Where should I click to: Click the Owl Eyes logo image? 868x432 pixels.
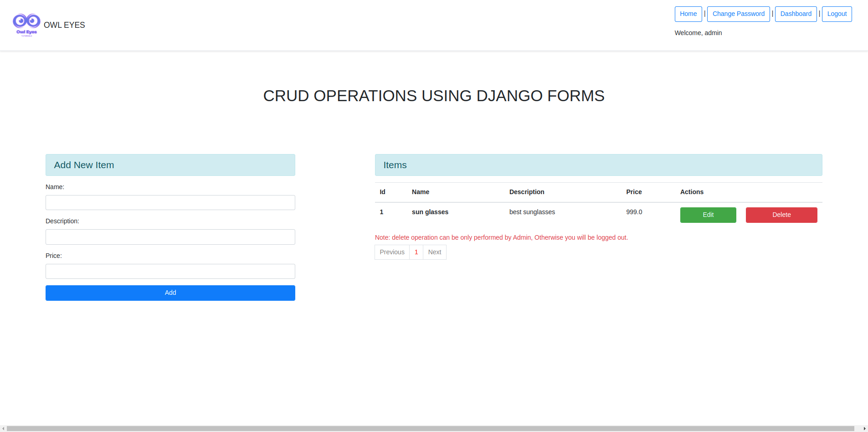pos(26,25)
